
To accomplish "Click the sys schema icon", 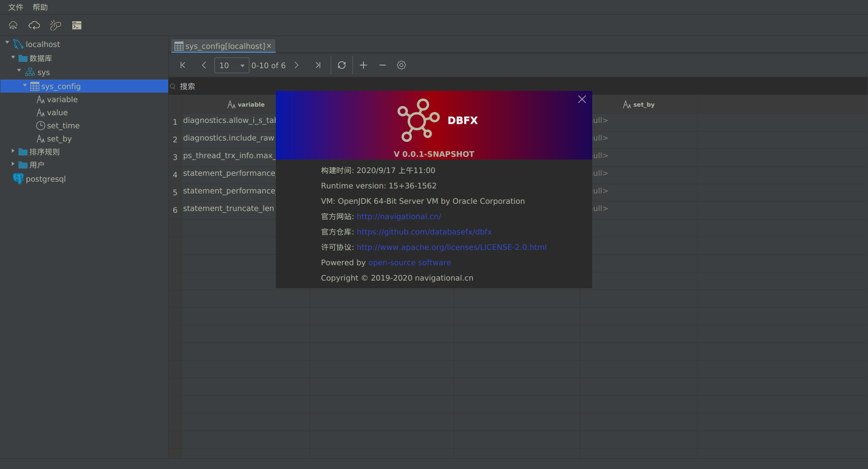I will coord(30,72).
